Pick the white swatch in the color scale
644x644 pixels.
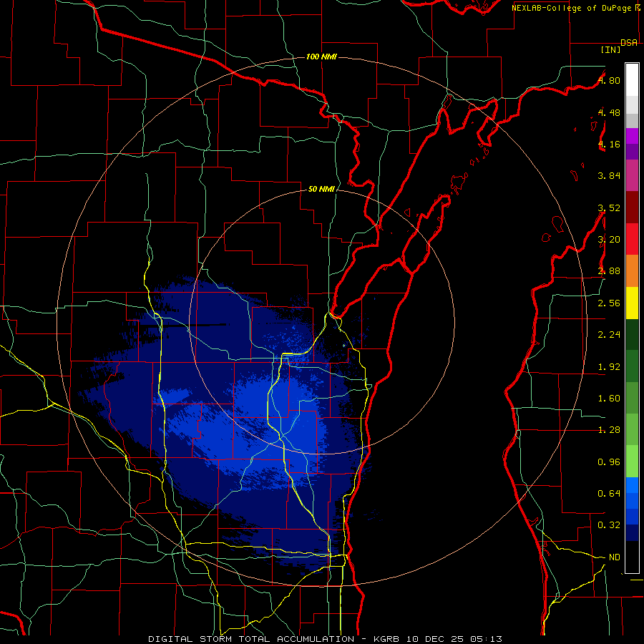(x=632, y=80)
